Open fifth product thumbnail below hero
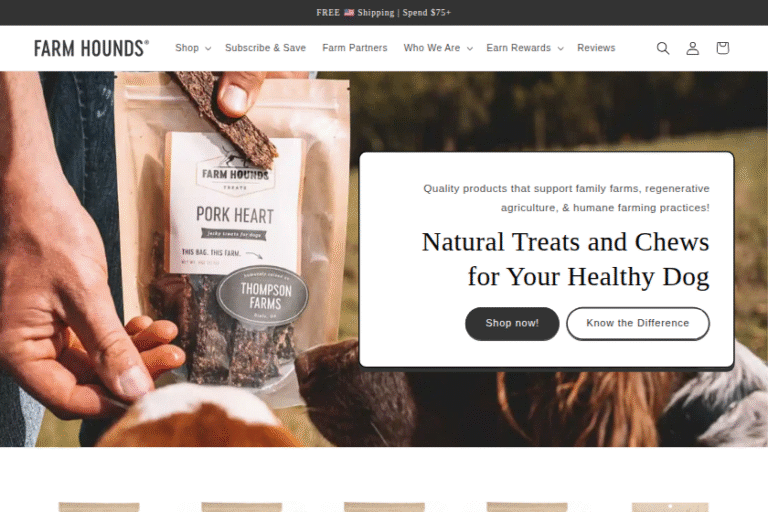 click(x=670, y=507)
